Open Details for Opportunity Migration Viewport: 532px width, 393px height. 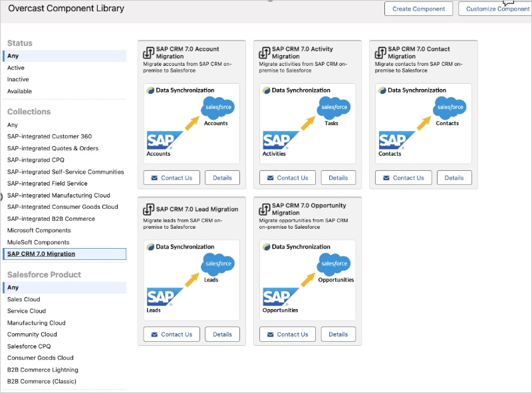tap(338, 334)
